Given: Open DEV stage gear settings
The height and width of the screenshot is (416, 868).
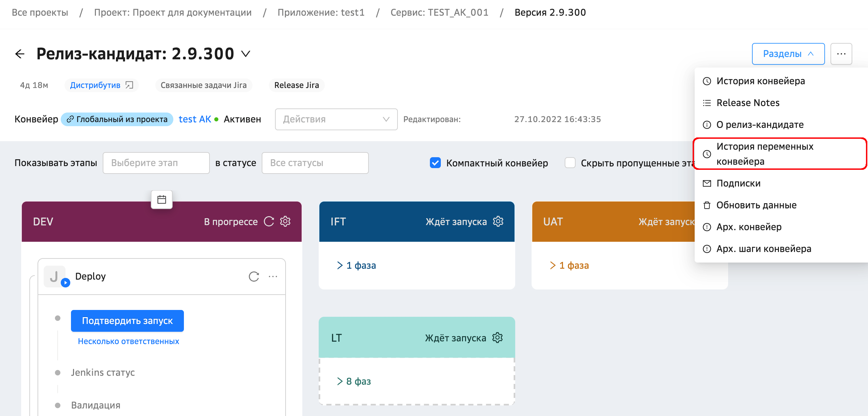Looking at the screenshot, I should point(285,222).
